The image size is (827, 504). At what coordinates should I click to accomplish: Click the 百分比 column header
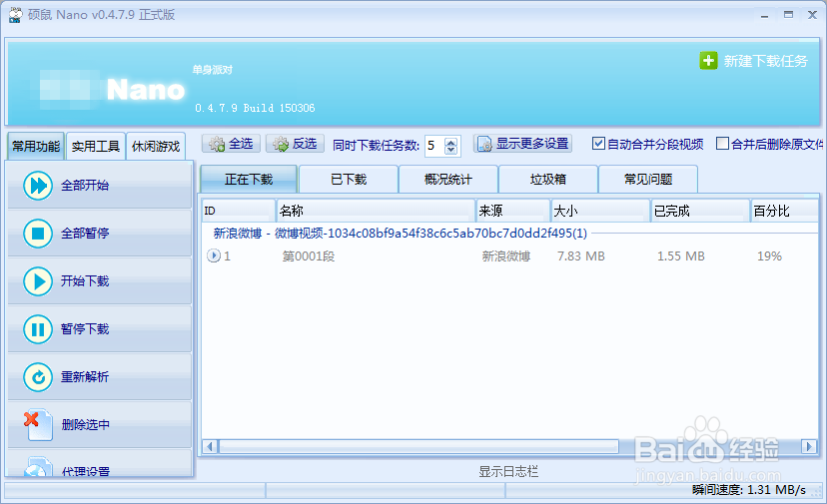point(784,211)
